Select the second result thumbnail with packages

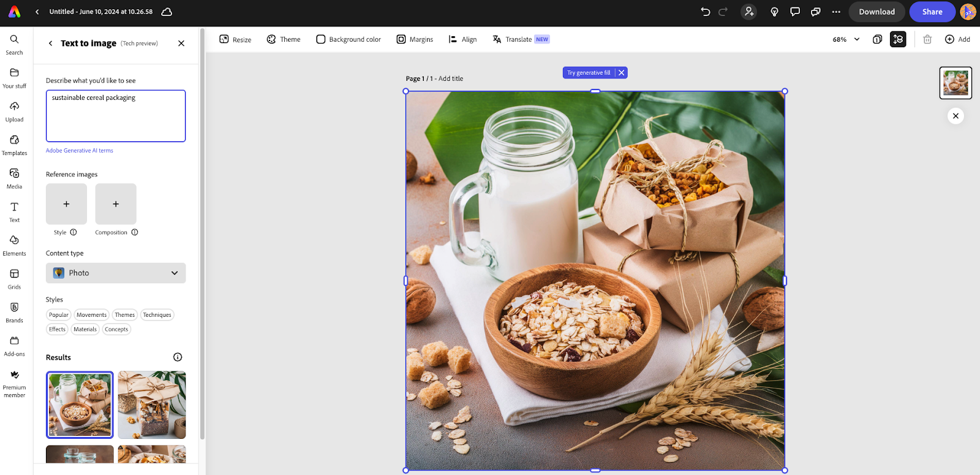pyautogui.click(x=152, y=405)
